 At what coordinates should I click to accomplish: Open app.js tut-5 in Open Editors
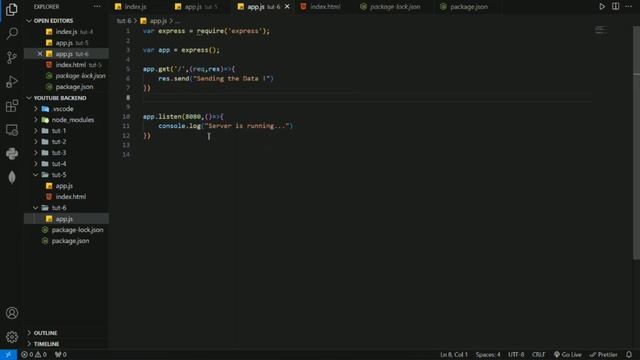(67, 43)
